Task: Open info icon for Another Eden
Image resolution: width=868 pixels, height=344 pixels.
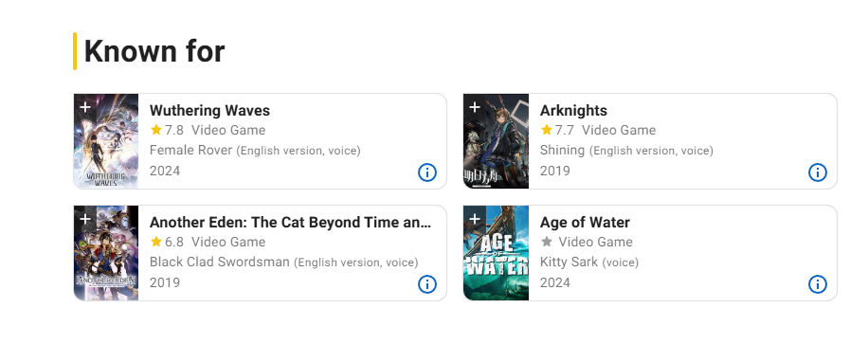Action: point(426,284)
